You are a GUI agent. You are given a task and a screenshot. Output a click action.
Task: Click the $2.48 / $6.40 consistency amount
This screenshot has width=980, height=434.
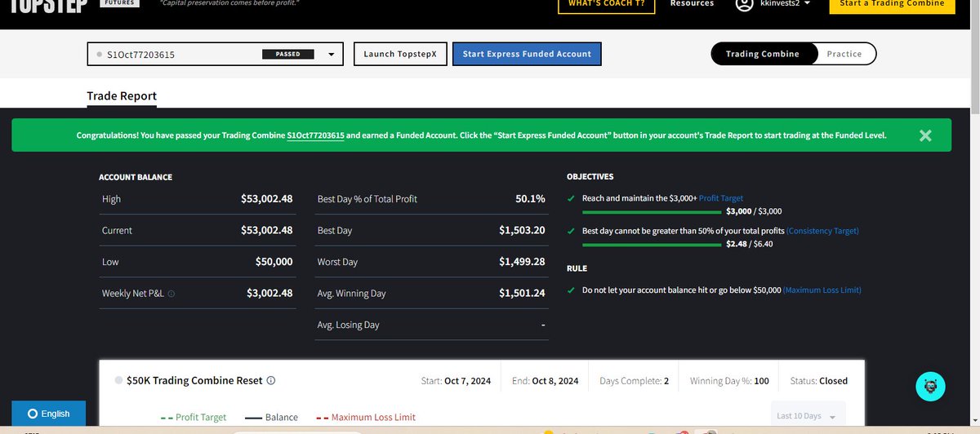point(749,244)
